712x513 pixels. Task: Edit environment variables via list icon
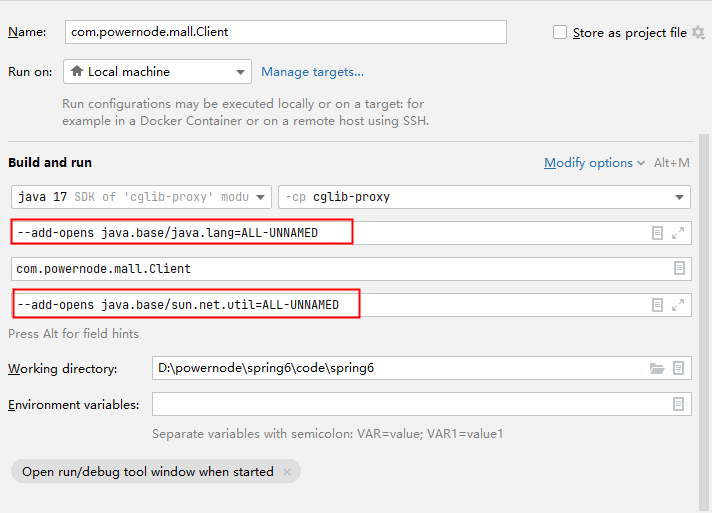tap(679, 404)
